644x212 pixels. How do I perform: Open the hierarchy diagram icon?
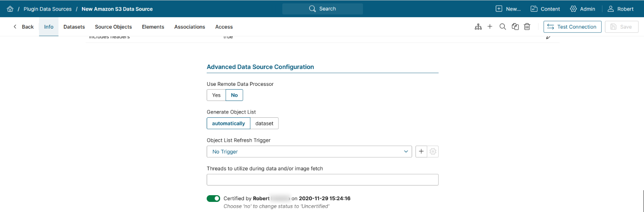pyautogui.click(x=478, y=27)
